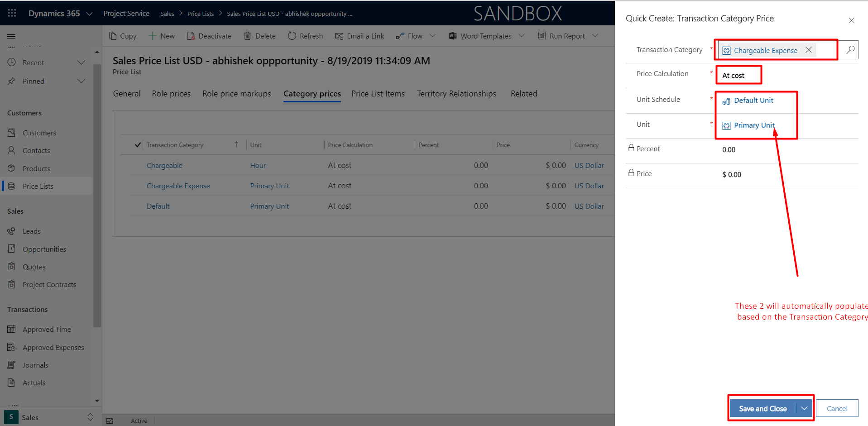This screenshot has height=426, width=868.
Task: Click the Copy icon in command bar
Action: click(113, 36)
